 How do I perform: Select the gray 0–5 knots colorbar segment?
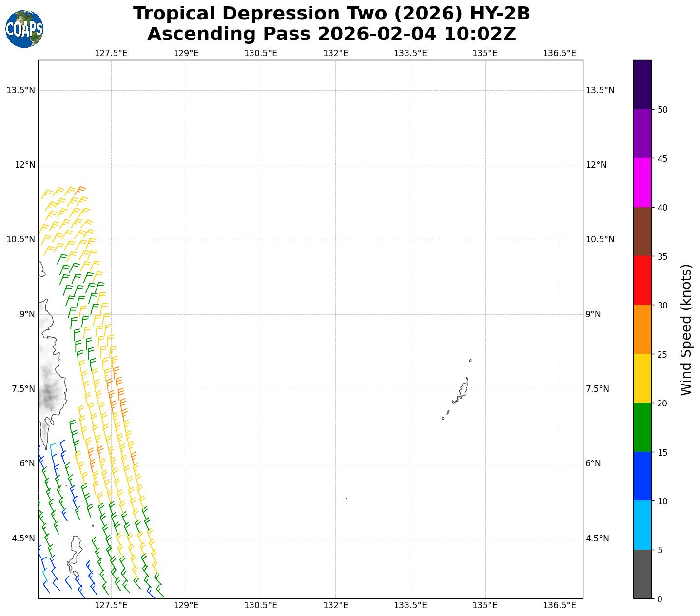click(642, 574)
